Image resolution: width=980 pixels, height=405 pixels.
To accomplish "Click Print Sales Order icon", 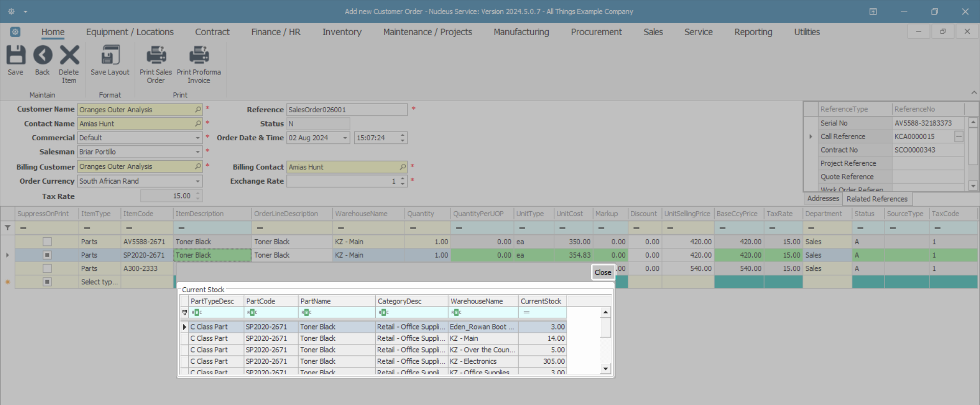I will (x=156, y=55).
